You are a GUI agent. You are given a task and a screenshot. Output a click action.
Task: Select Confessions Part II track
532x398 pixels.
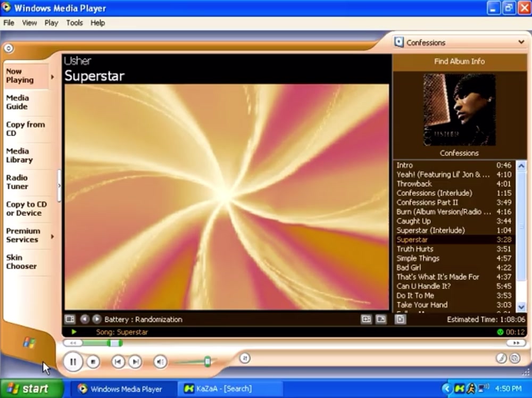point(454,203)
